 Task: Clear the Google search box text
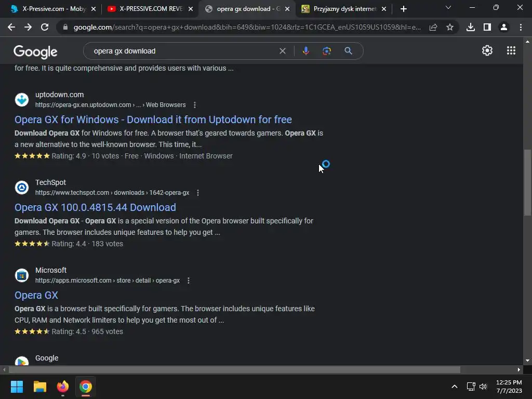click(x=282, y=51)
